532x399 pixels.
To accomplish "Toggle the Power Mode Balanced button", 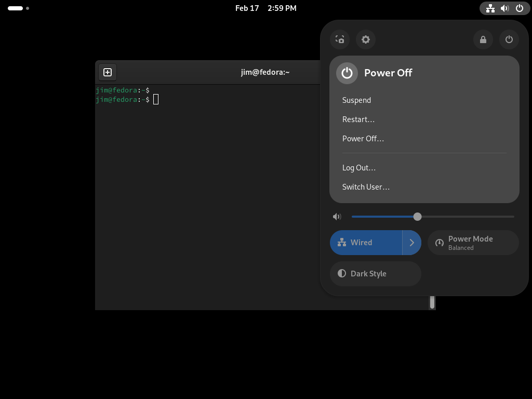I will click(x=473, y=243).
